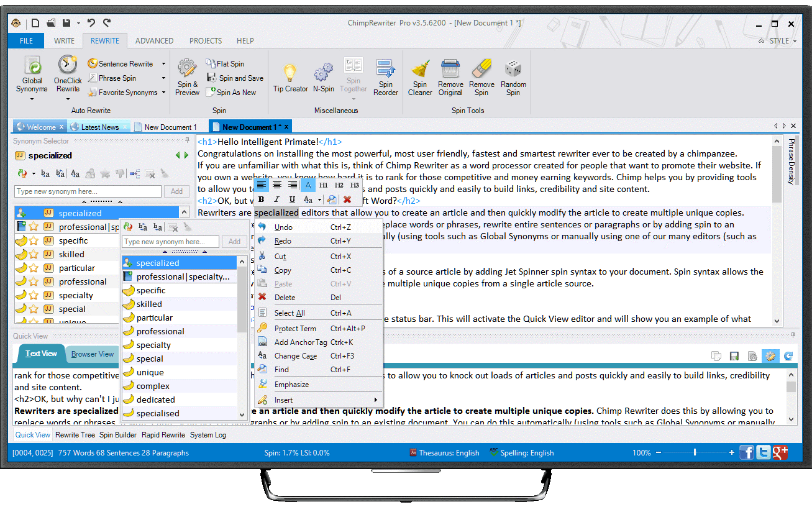The image size is (812, 512).
Task: Click the 'Type new synonym here' field in popup
Action: click(170, 242)
